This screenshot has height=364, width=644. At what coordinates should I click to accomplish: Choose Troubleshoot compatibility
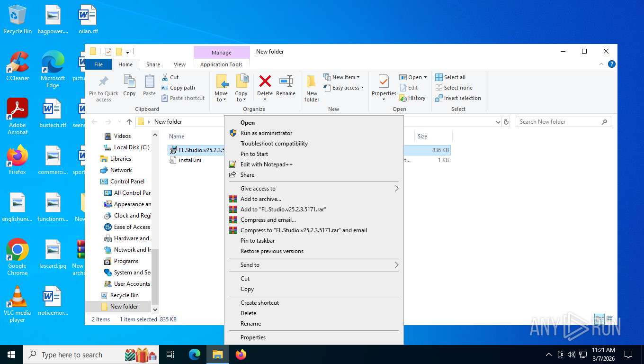click(313, 144)
